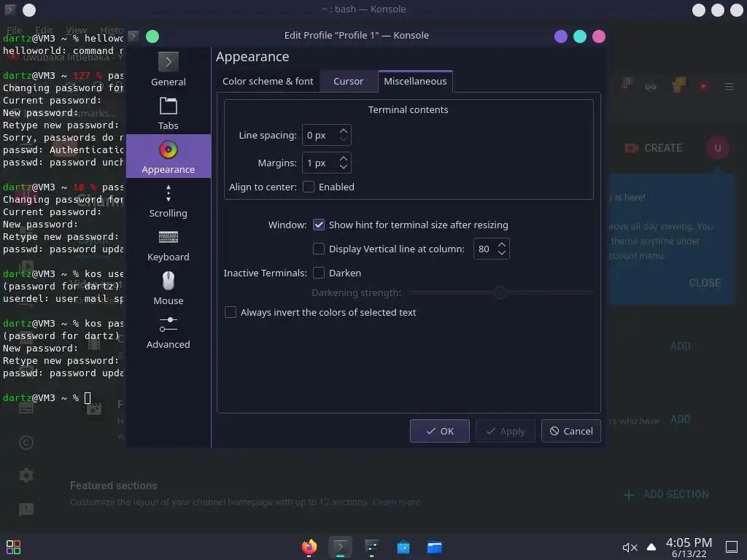Click the Konsole icon in the taskbar
The width and height of the screenshot is (747, 560).
tap(340, 547)
